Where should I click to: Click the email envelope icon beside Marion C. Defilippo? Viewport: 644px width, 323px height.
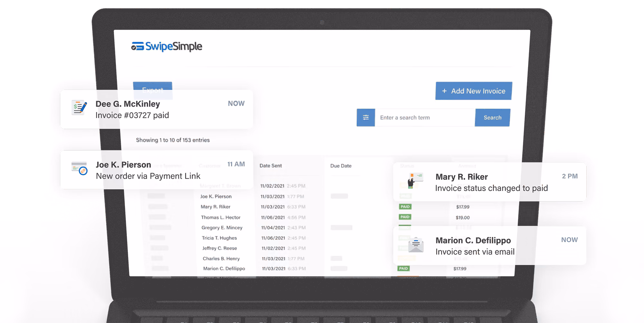pyautogui.click(x=416, y=245)
